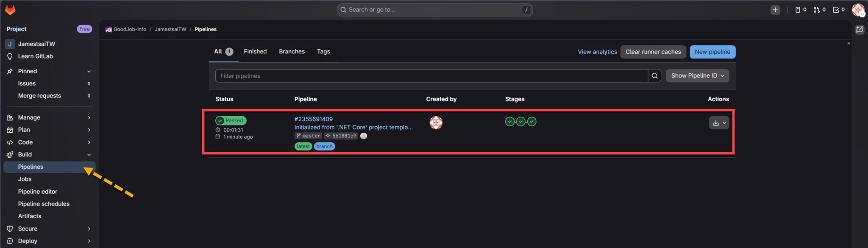Click the last pipeline stage status icon
The width and height of the screenshot is (868, 248).
[531, 122]
